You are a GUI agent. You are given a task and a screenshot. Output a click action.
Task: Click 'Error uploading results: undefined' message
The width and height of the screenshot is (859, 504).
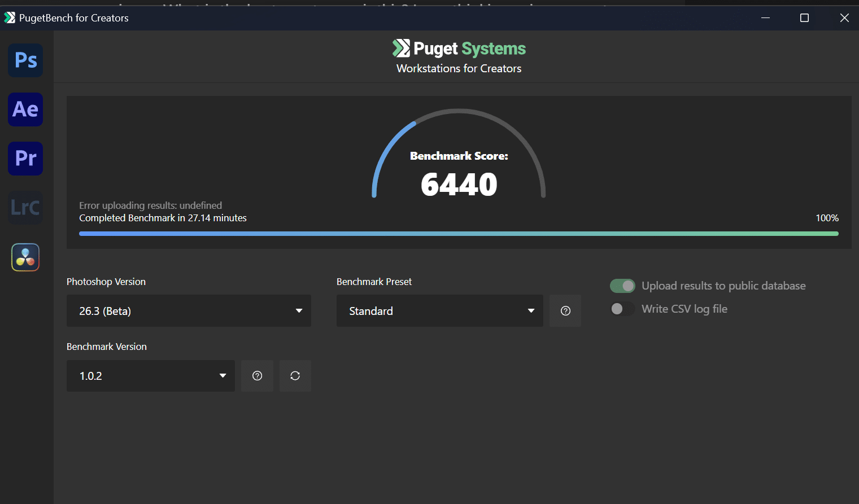tap(150, 205)
